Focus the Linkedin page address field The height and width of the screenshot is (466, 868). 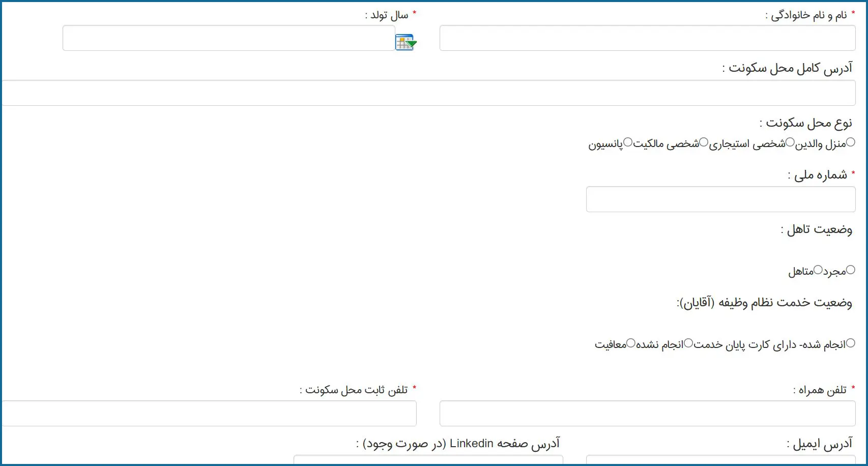point(428,460)
